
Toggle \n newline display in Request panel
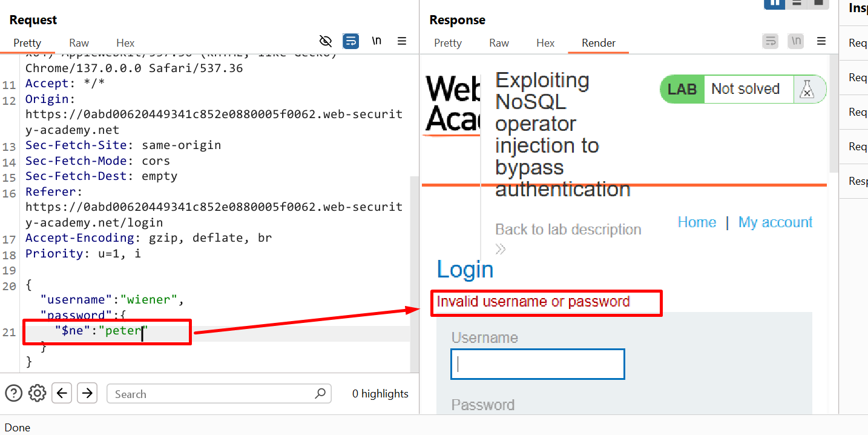pos(376,41)
